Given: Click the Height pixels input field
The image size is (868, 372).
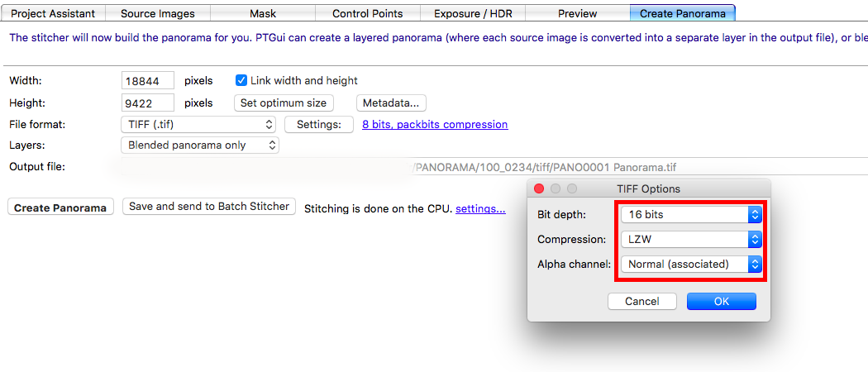Looking at the screenshot, I should (148, 103).
